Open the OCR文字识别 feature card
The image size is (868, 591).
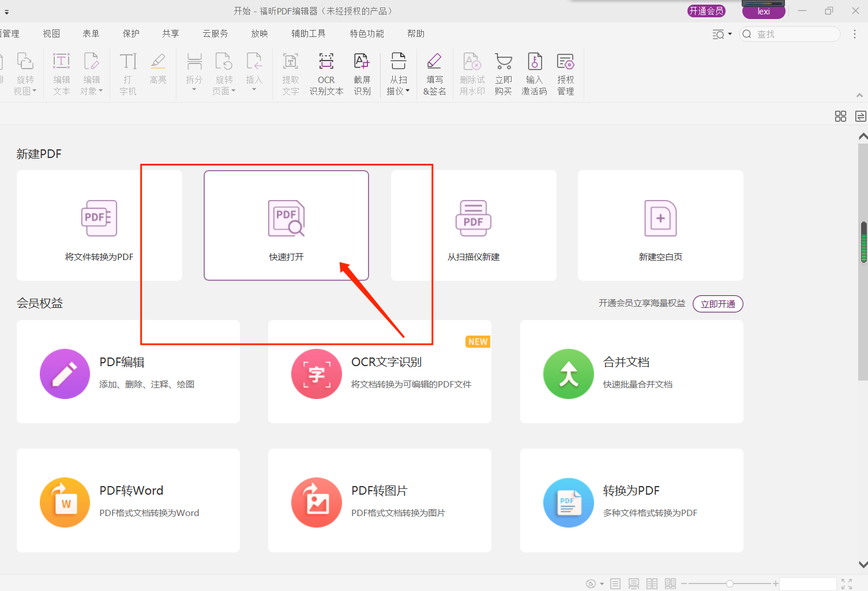pyautogui.click(x=379, y=372)
